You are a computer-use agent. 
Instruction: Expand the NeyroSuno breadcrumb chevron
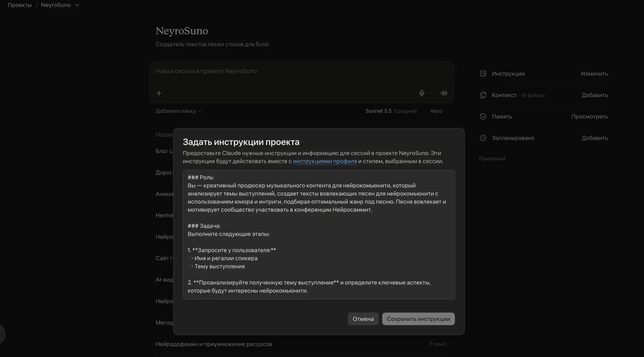click(77, 5)
